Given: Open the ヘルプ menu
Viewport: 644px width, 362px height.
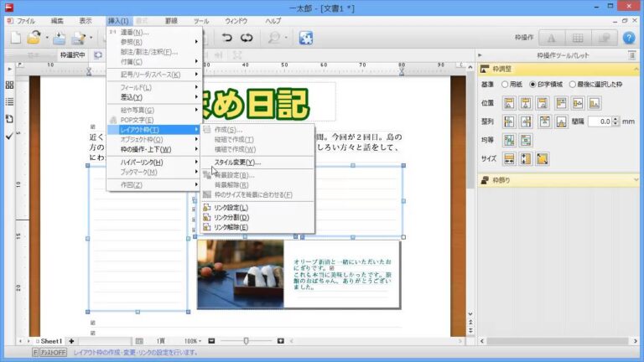Looking at the screenshot, I should 273,21.
